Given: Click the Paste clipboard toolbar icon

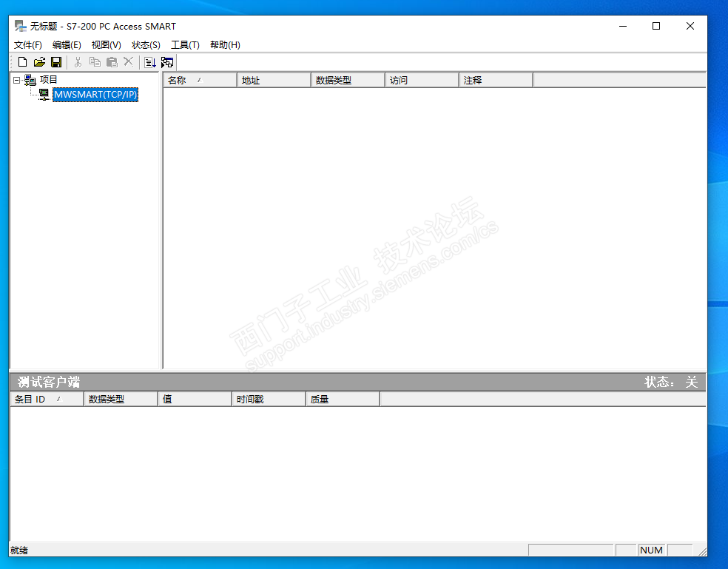Looking at the screenshot, I should (x=112, y=62).
